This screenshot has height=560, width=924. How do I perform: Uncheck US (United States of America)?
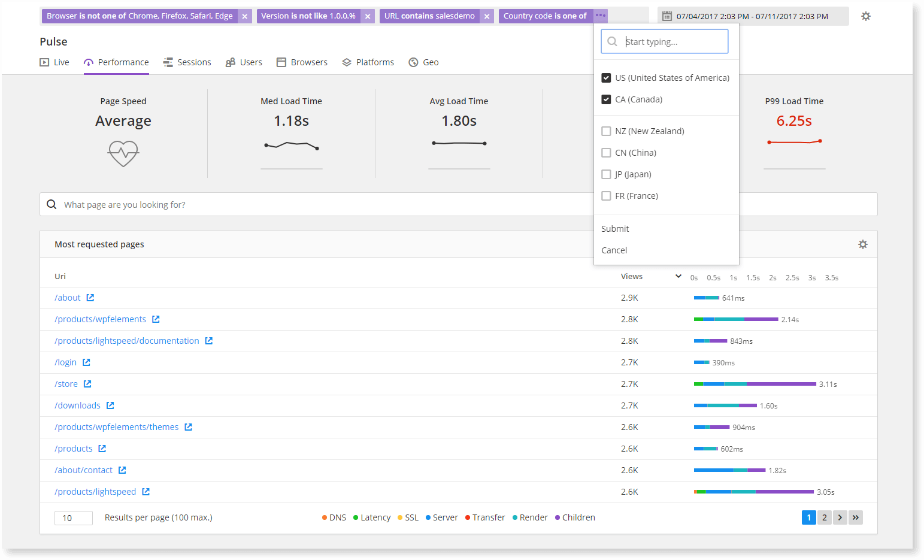pyautogui.click(x=606, y=78)
